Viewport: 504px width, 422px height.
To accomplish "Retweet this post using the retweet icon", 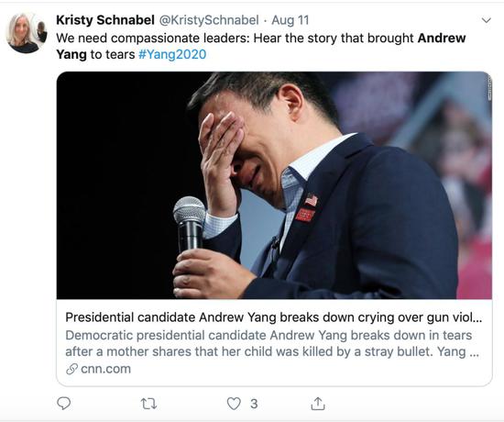I will pos(148,404).
